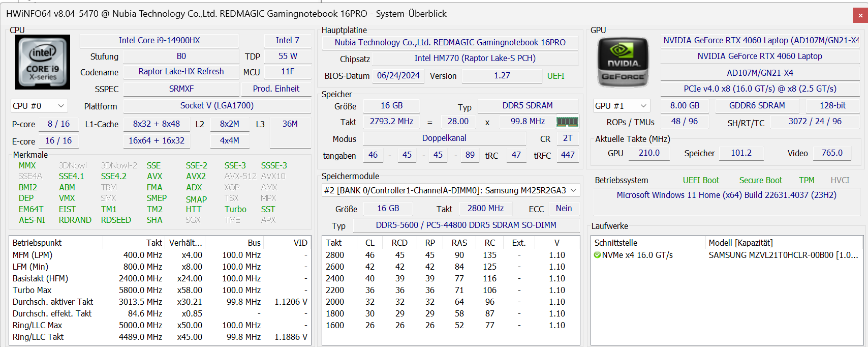Click the green RAM module icon

(567, 122)
